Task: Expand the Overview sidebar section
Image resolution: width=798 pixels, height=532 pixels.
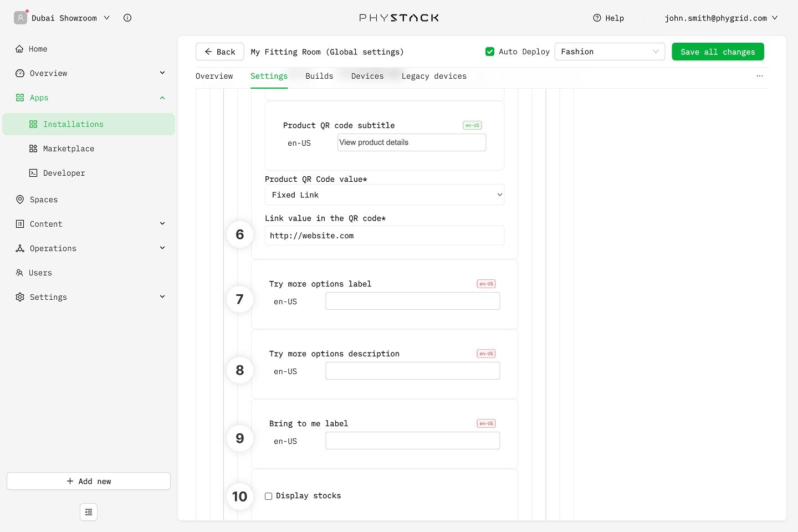Action: click(x=162, y=73)
